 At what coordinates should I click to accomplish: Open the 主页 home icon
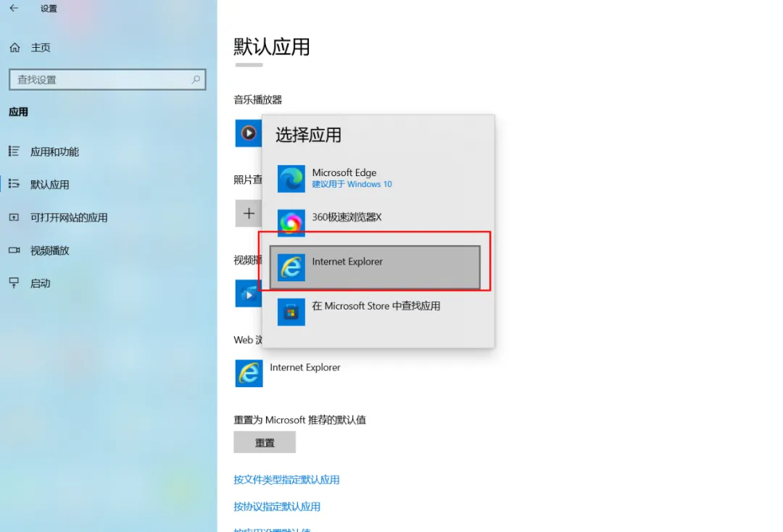15,47
